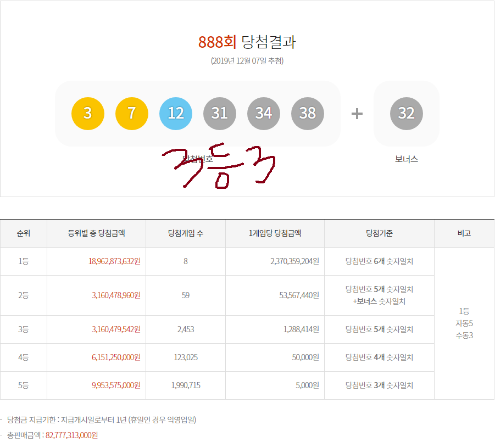Click the 888회 당첨결과 heading
The height and width of the screenshot is (448, 495).
(247, 42)
